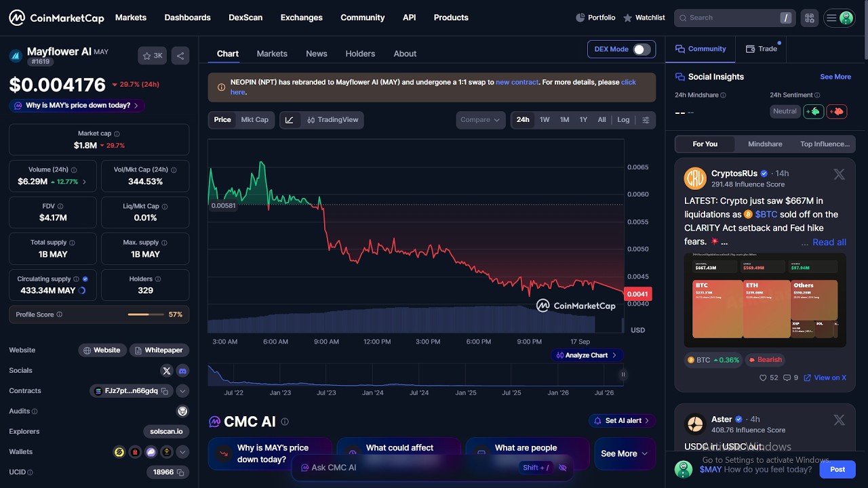Click the Post button

(x=837, y=469)
